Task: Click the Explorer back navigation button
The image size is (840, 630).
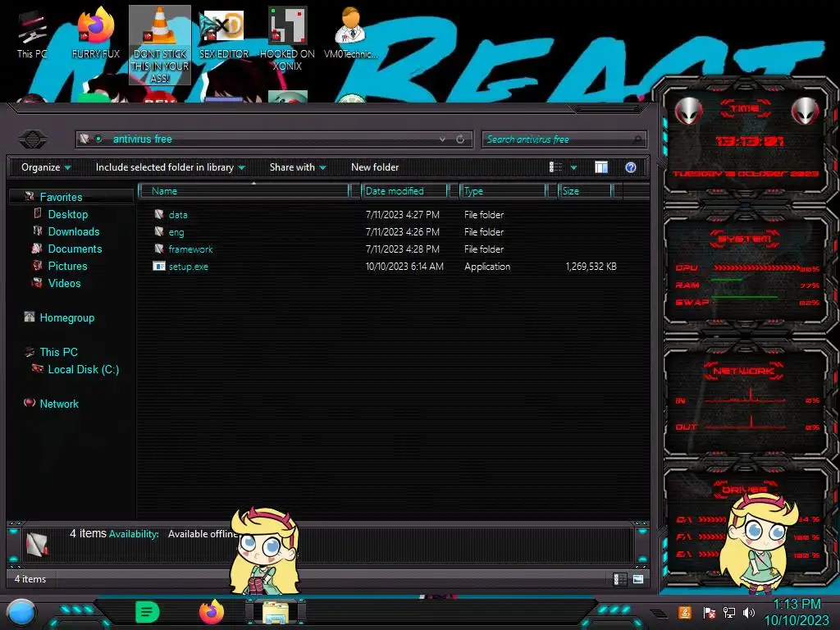Action: pos(33,139)
